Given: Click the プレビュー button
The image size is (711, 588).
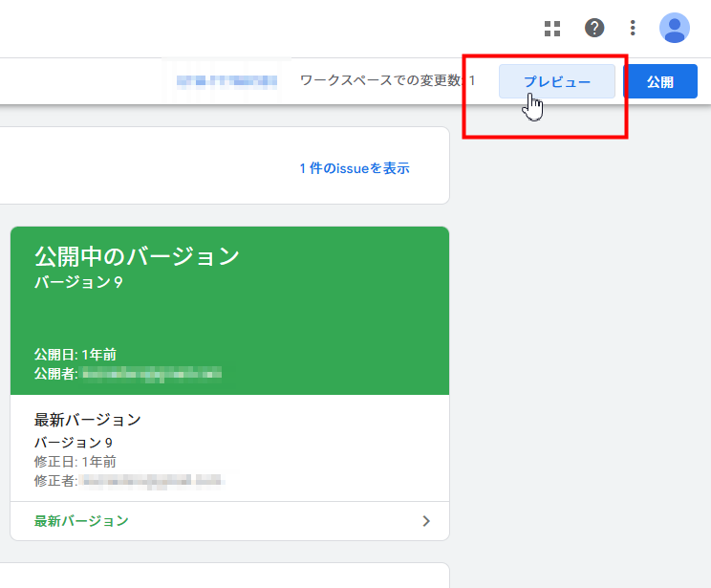Looking at the screenshot, I should [556, 82].
